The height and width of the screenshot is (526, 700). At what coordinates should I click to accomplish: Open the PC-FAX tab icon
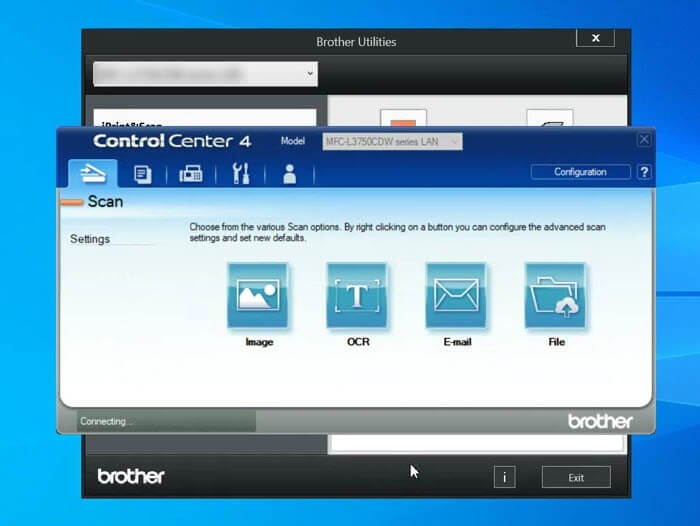click(191, 174)
